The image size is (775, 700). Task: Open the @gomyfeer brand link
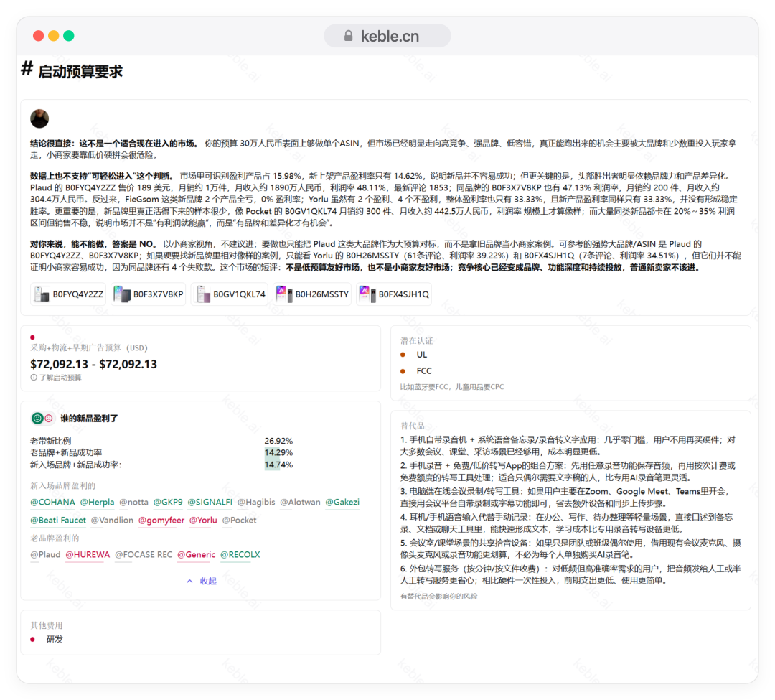[x=161, y=520]
